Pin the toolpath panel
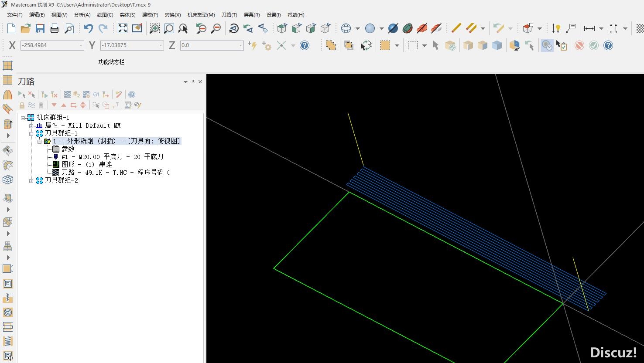The height and width of the screenshot is (363, 644). tap(193, 81)
